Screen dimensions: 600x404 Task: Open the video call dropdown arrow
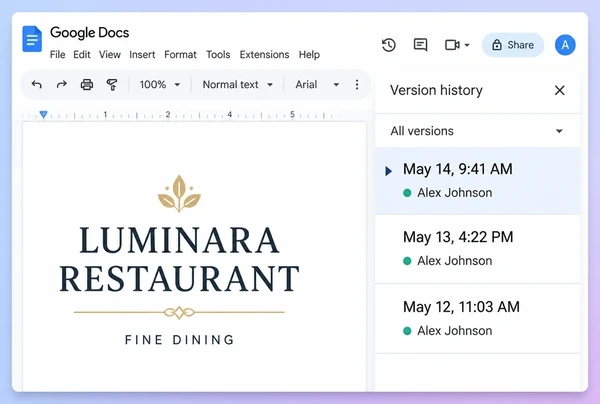(x=467, y=45)
